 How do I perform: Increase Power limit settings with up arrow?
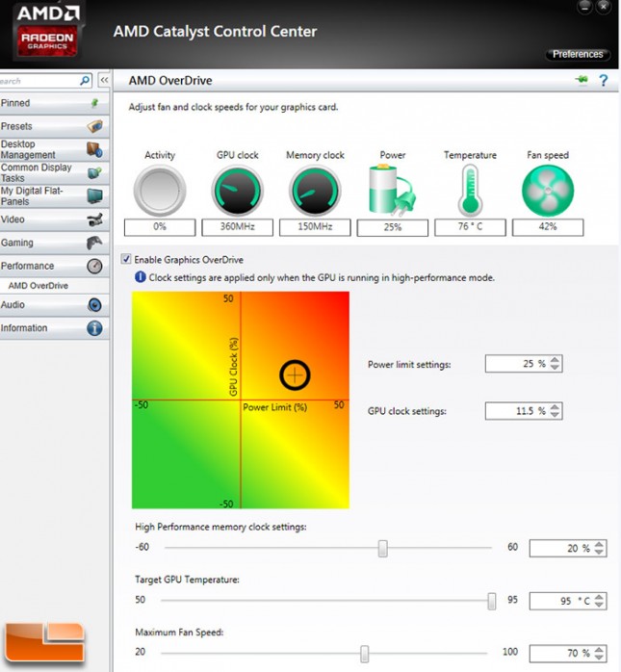555,360
